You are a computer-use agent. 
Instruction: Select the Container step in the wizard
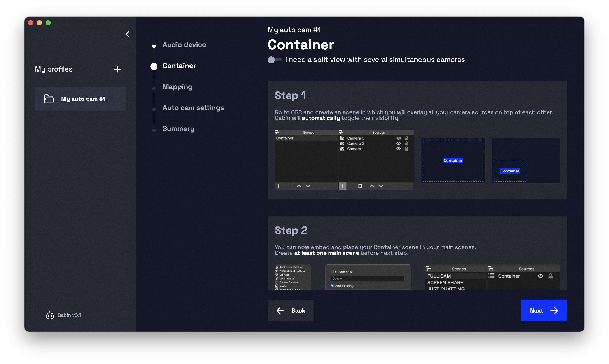(179, 66)
